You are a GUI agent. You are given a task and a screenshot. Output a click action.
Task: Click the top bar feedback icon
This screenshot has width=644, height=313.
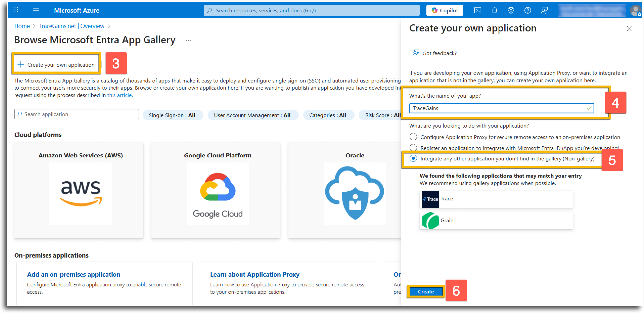pos(544,10)
